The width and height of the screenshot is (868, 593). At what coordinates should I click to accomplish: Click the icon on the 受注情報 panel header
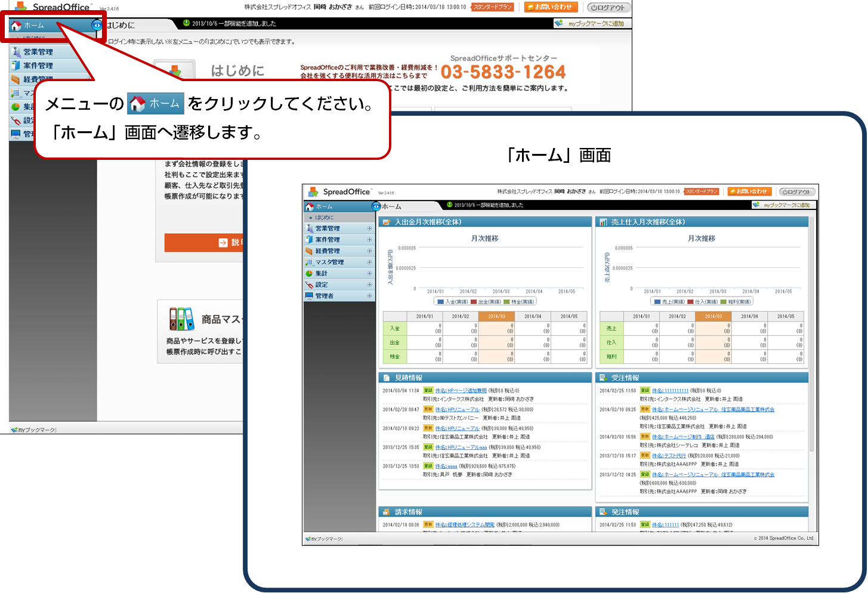click(603, 378)
